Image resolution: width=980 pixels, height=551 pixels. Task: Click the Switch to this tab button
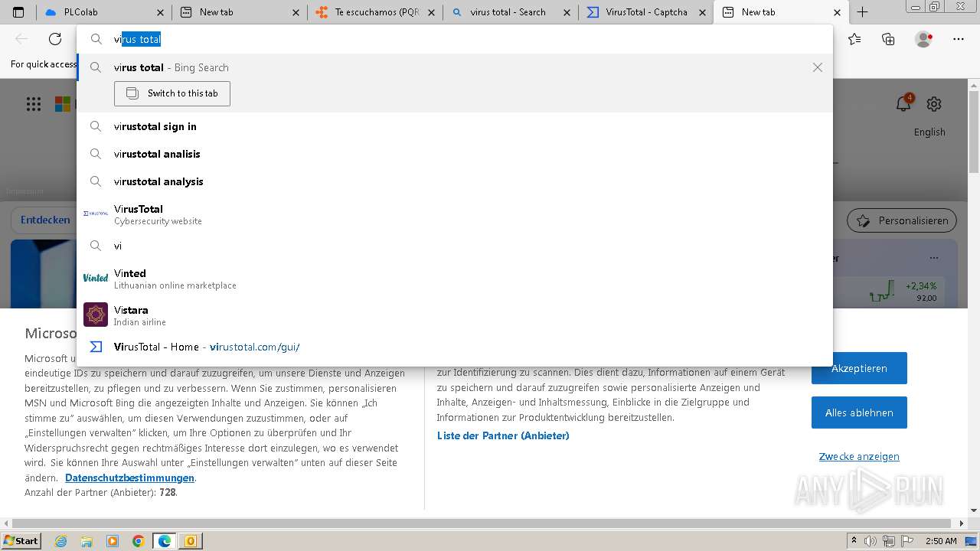[x=172, y=93]
